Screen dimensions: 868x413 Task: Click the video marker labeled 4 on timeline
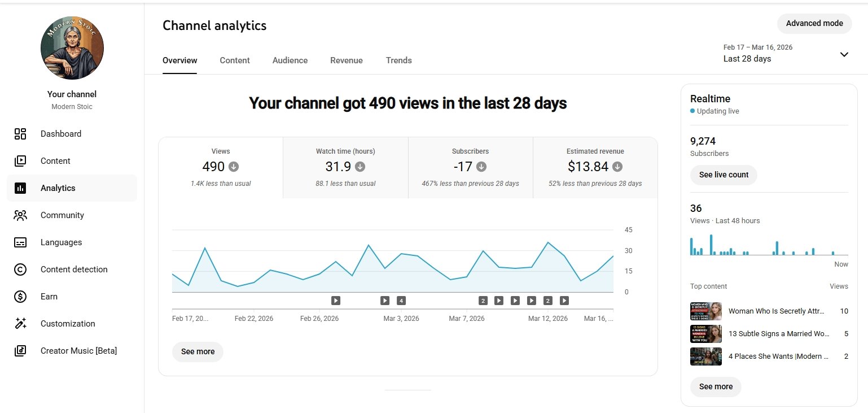click(x=401, y=301)
